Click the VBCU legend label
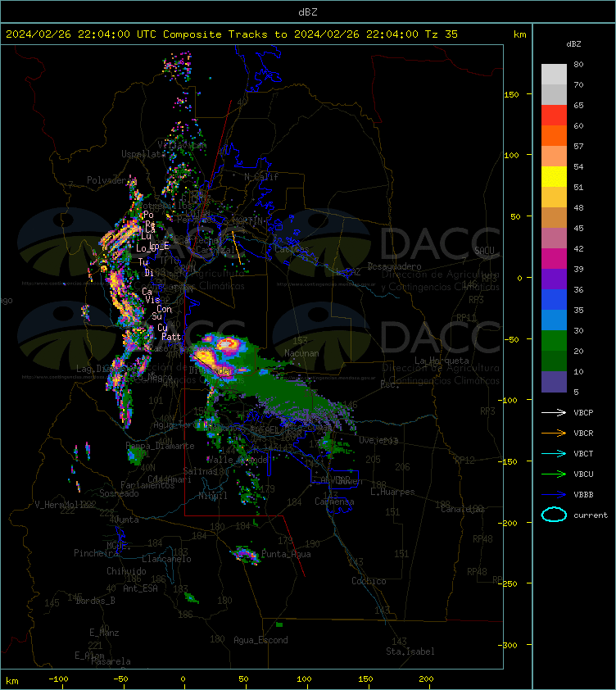This screenshot has width=616, height=690. (583, 474)
